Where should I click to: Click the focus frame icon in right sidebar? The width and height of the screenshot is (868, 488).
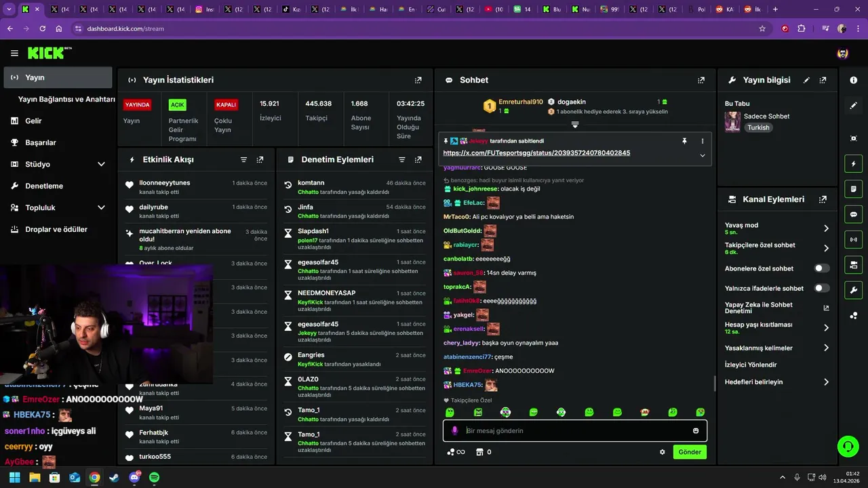pos(854,138)
